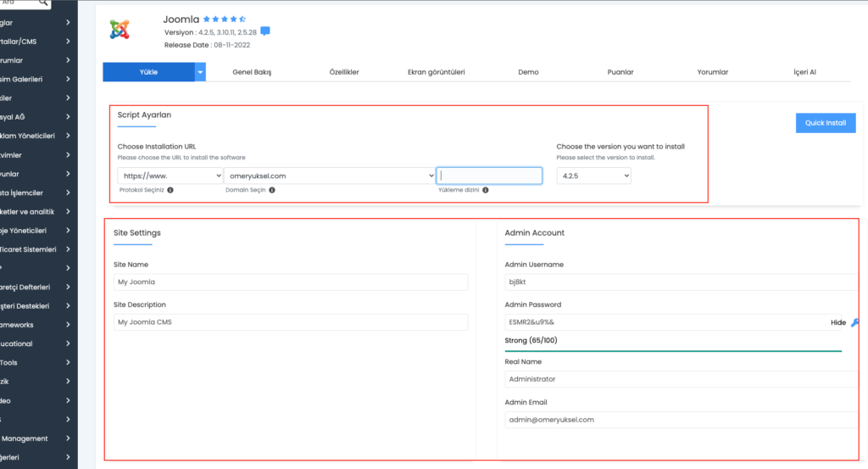Click the info icon next to Protokol Seçiniz

(x=170, y=190)
